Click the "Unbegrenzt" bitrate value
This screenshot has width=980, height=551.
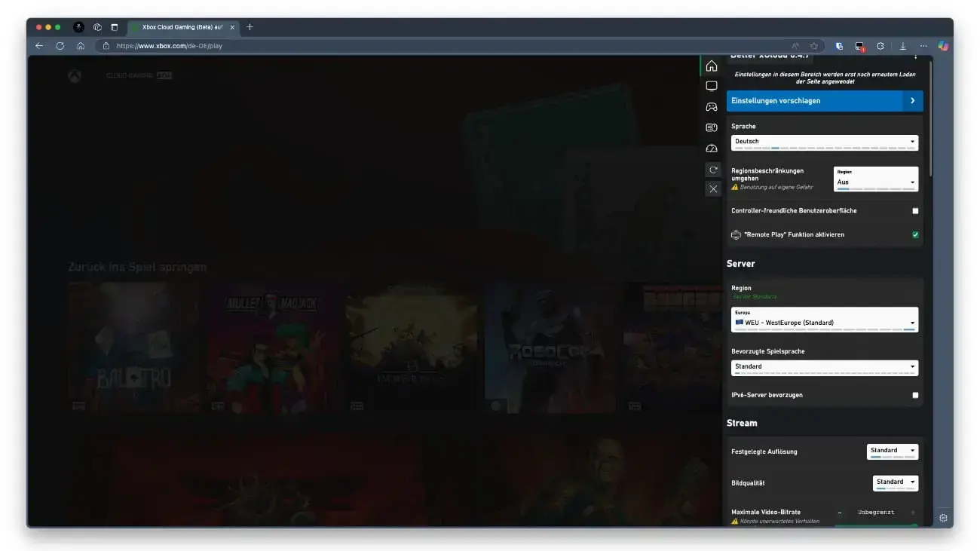[876, 513]
